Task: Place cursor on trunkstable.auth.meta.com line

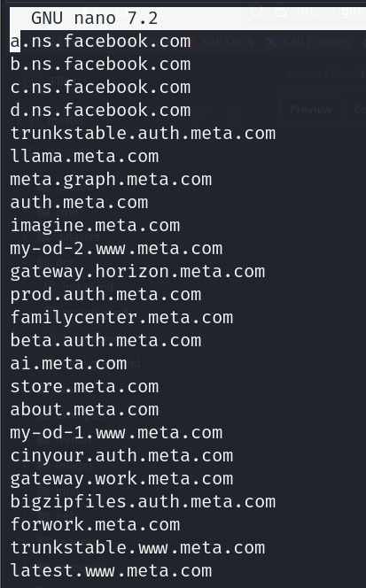Action: pos(143,134)
